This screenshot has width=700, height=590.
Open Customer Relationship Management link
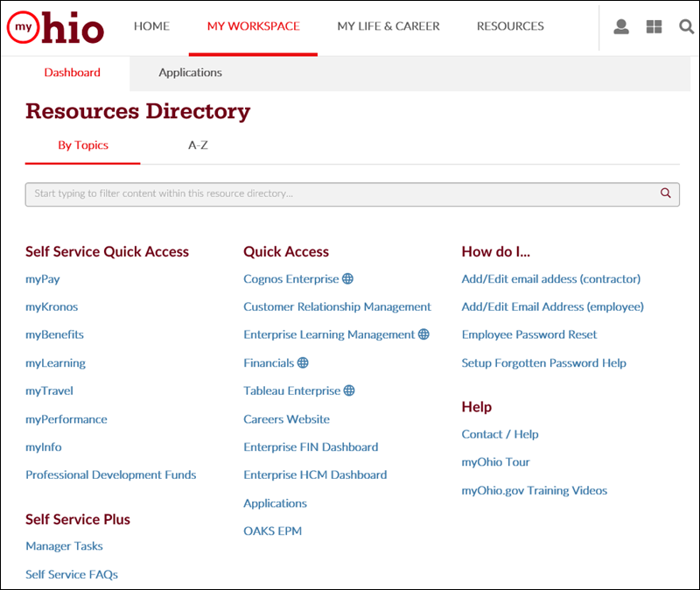point(337,307)
